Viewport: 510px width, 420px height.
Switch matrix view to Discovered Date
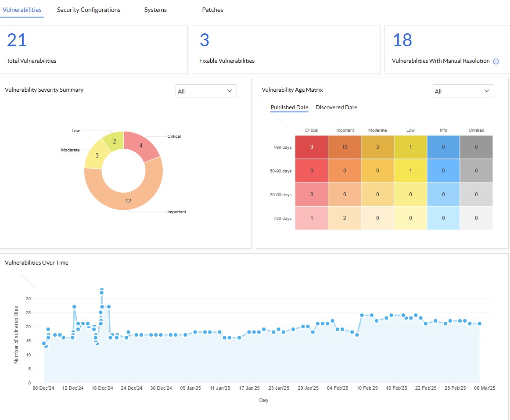tap(336, 108)
